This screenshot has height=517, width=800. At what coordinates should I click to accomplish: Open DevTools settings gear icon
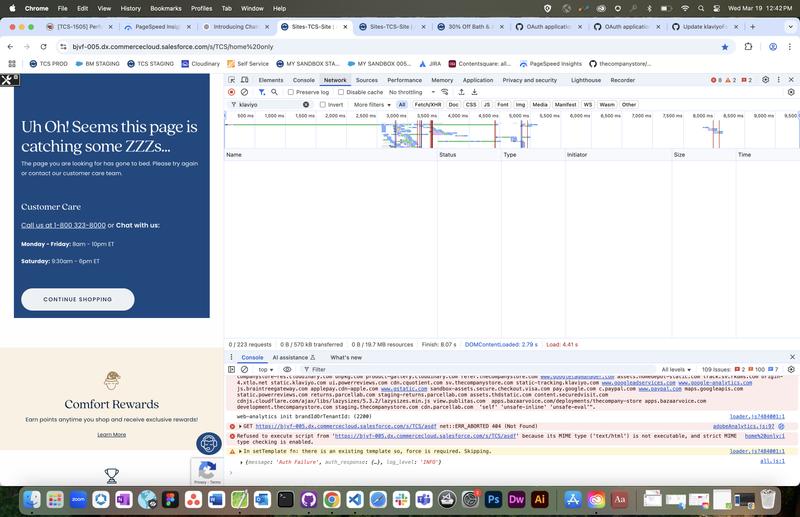click(766, 80)
